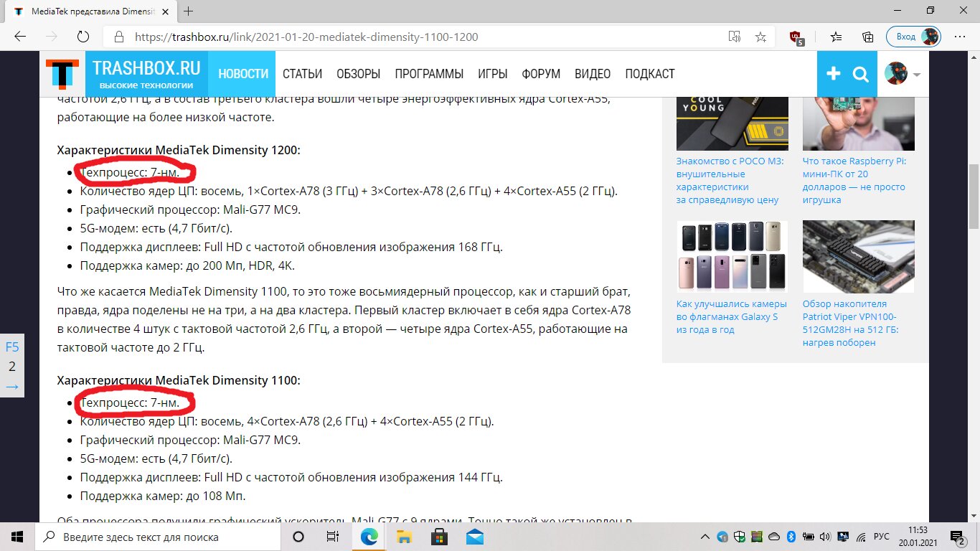Open OneDrive cloud tray icon
The height and width of the screenshot is (551, 980).
(x=773, y=537)
